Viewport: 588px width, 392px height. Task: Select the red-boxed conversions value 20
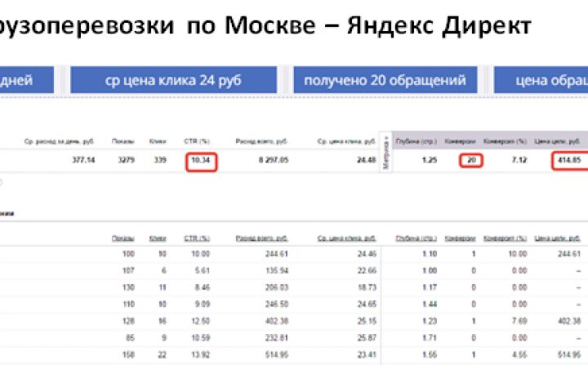(471, 161)
